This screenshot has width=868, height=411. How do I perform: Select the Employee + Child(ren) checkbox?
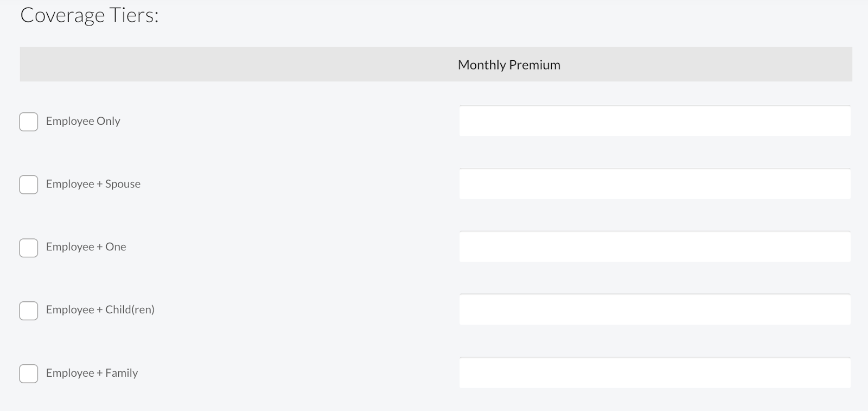(29, 311)
